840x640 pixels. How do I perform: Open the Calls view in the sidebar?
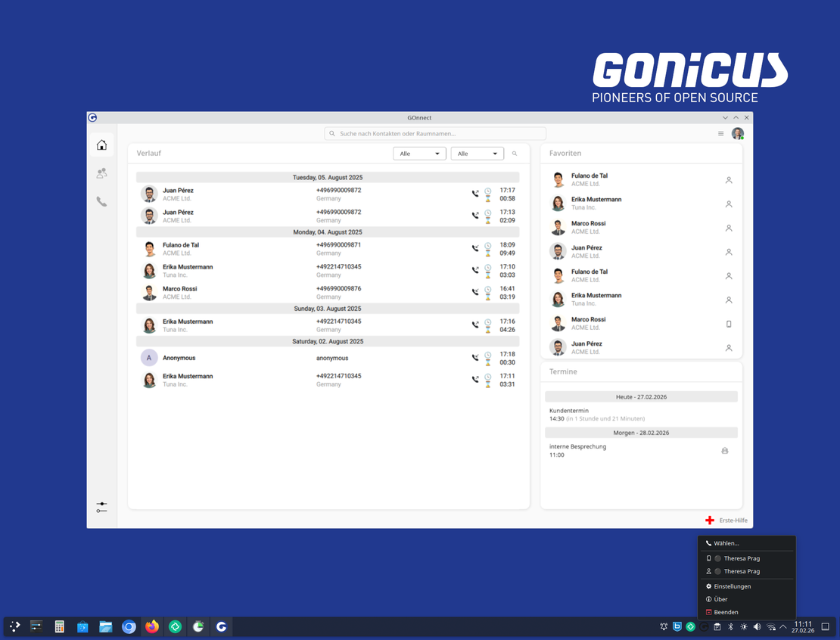pyautogui.click(x=101, y=201)
